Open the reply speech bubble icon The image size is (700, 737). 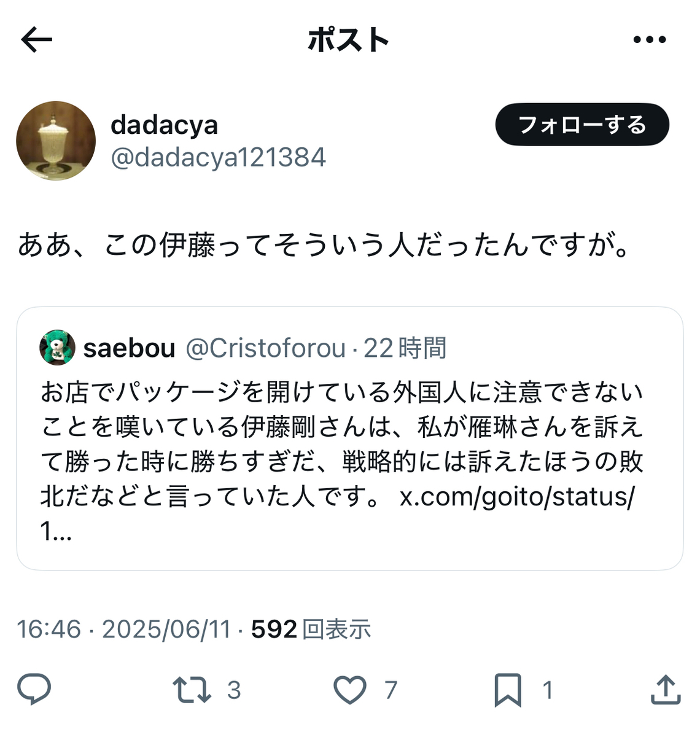pos(34,689)
